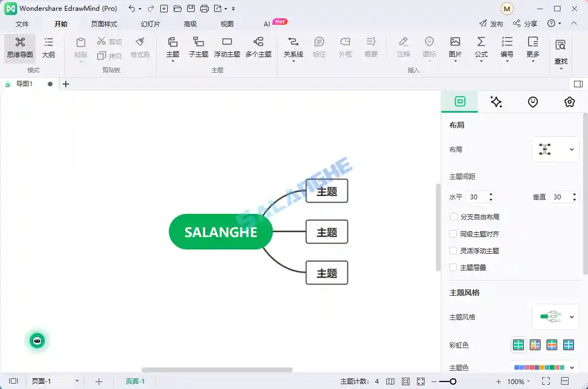Open the gear settings panel icon

[569, 102]
